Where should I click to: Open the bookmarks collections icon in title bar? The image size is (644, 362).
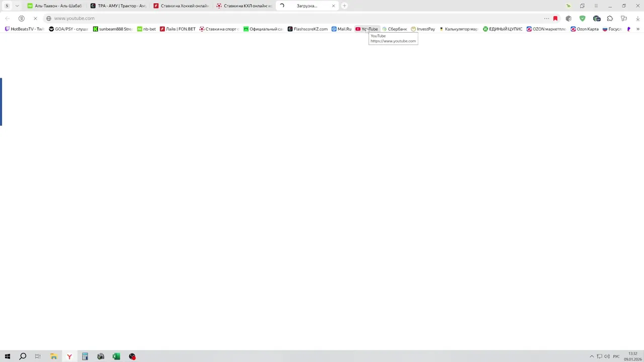click(582, 6)
